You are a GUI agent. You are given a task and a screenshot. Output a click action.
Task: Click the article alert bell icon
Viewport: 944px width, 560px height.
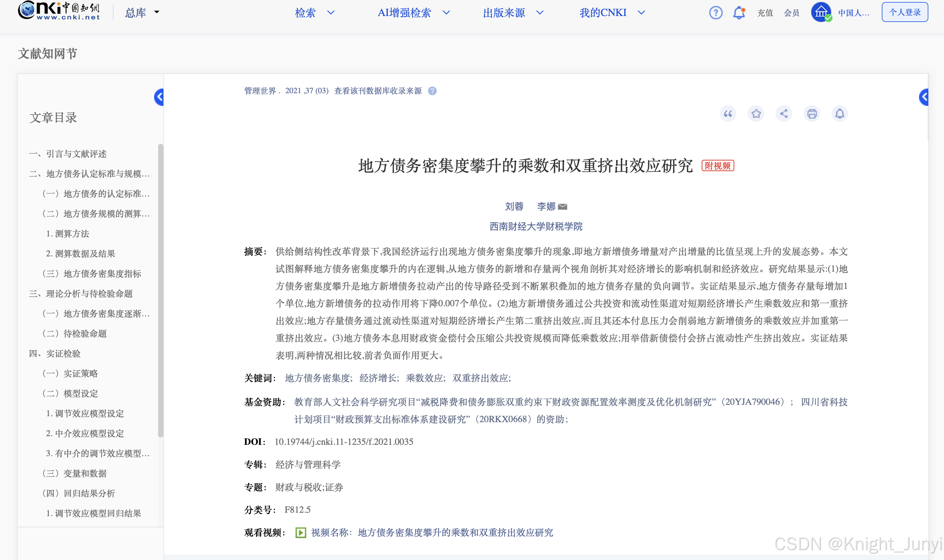(x=839, y=114)
